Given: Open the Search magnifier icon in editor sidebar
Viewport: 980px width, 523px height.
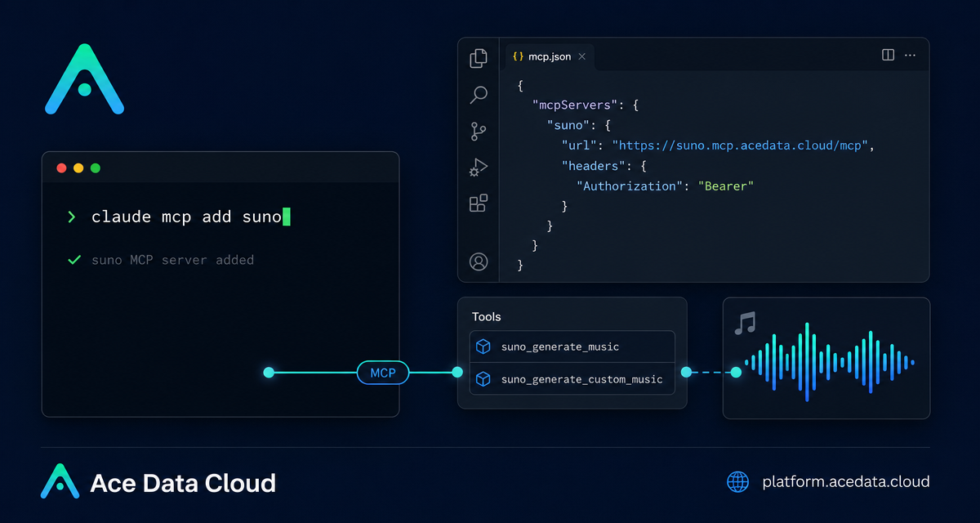Looking at the screenshot, I should 479,95.
